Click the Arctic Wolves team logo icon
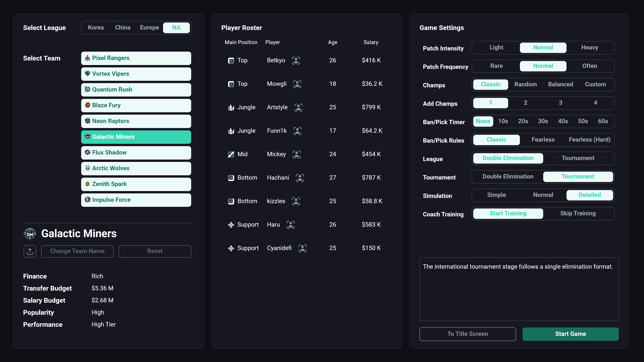The width and height of the screenshot is (644, 362). click(x=87, y=168)
